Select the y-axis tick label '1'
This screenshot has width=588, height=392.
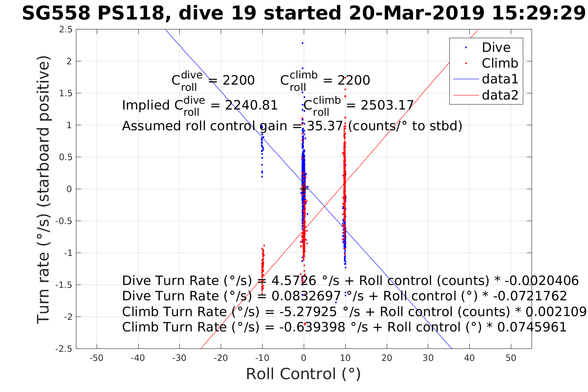point(69,125)
